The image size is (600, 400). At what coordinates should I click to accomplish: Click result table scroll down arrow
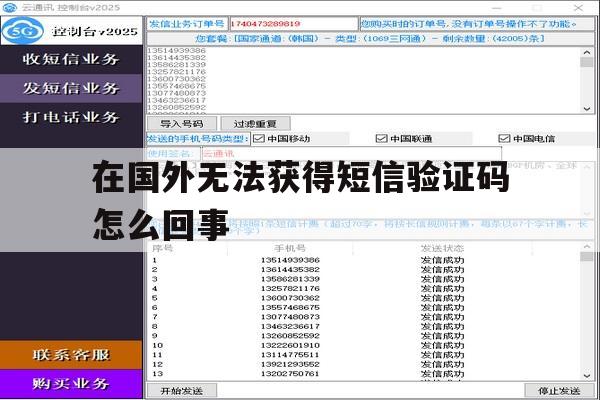tap(587, 376)
